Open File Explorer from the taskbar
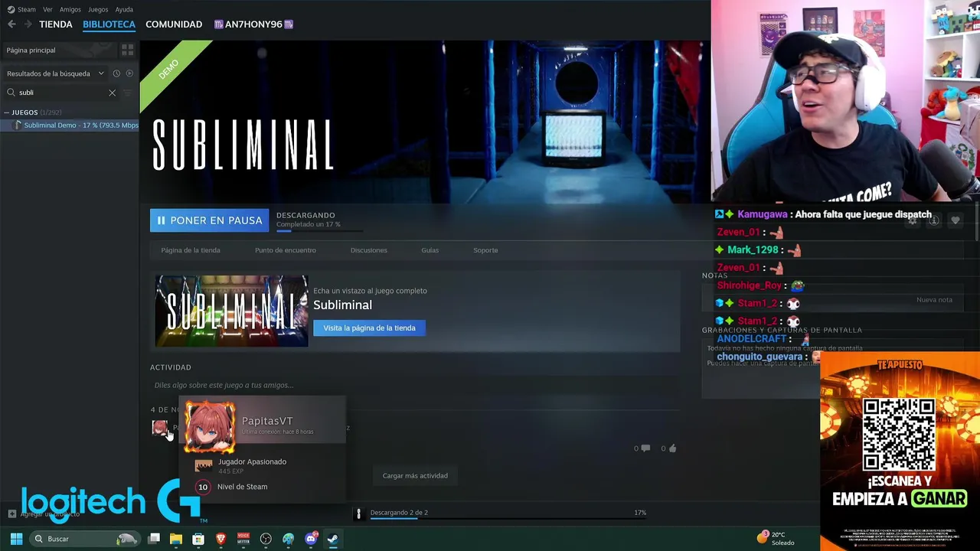Screen dimensions: 980x551 176,539
